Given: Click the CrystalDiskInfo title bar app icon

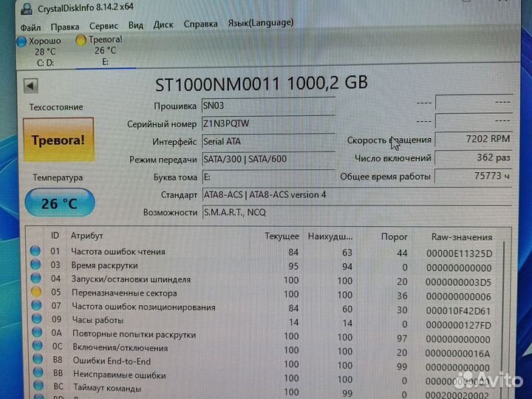Looking at the screenshot, I should pyautogui.click(x=27, y=8).
